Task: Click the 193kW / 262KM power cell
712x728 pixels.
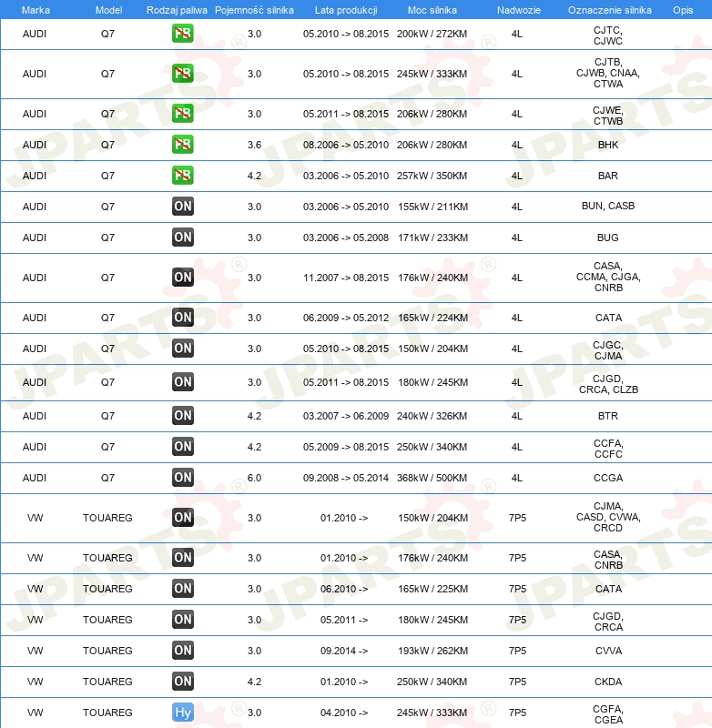Action: point(432,651)
